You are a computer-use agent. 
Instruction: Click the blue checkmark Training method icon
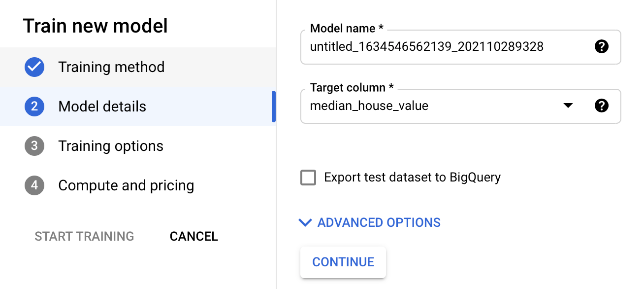[34, 67]
